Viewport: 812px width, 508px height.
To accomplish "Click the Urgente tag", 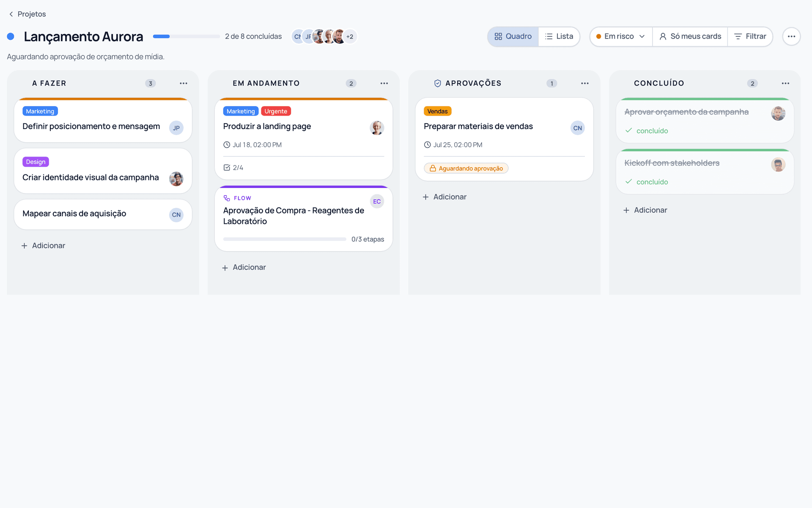I will (x=276, y=111).
